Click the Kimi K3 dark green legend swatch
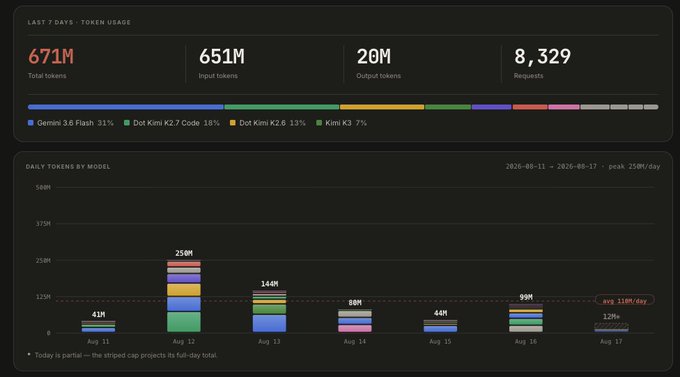Image resolution: width=680 pixels, height=377 pixels. click(x=319, y=123)
